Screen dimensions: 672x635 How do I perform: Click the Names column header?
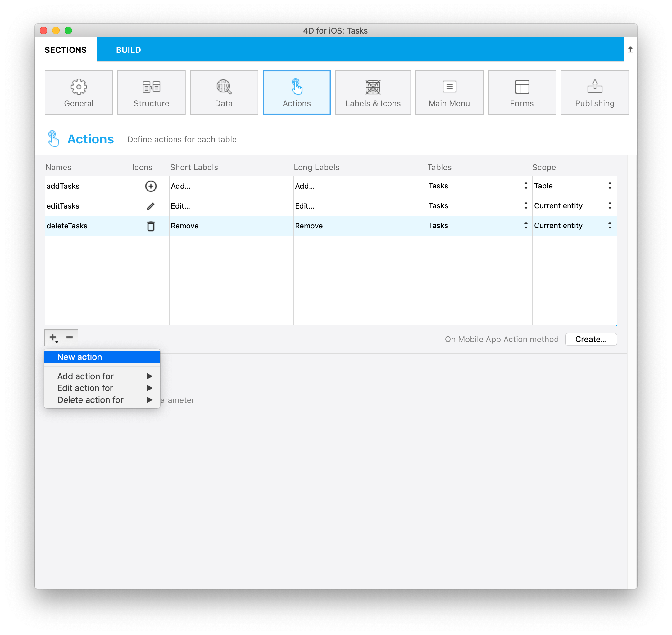tap(58, 167)
